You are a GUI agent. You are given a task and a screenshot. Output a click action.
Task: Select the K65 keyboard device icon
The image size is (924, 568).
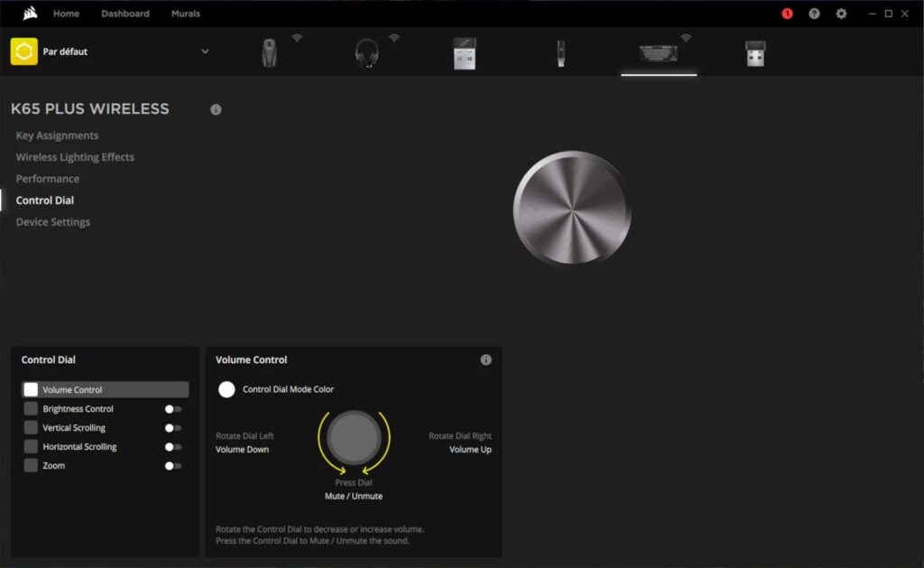(659, 53)
